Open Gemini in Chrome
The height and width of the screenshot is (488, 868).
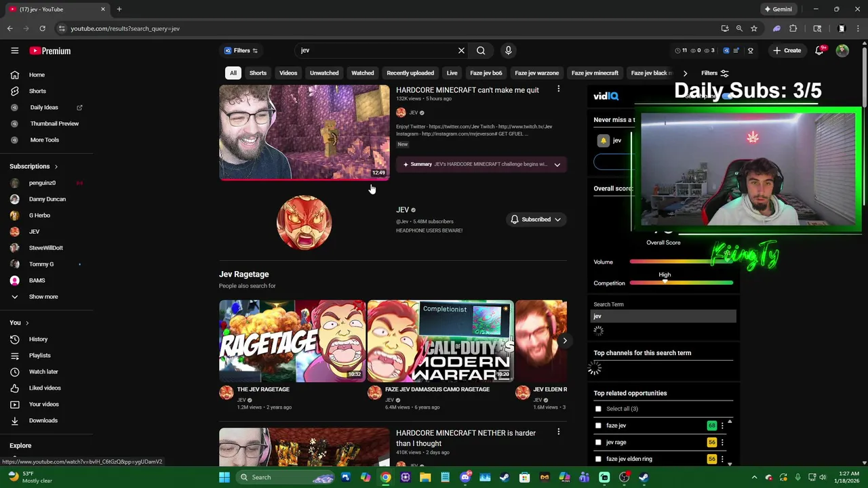point(778,9)
